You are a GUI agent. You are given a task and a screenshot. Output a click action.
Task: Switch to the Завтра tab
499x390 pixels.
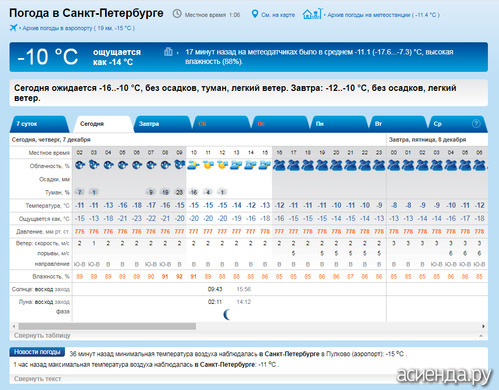163,124
